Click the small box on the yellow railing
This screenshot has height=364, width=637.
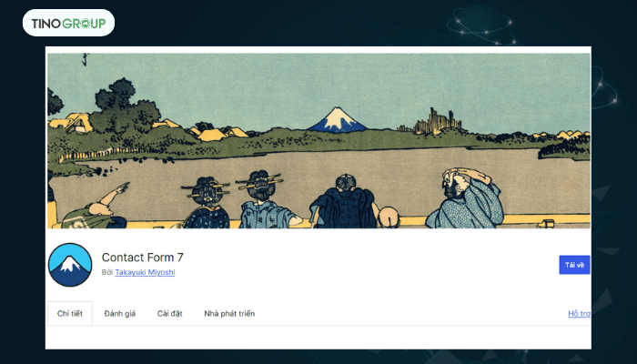tap(546, 224)
